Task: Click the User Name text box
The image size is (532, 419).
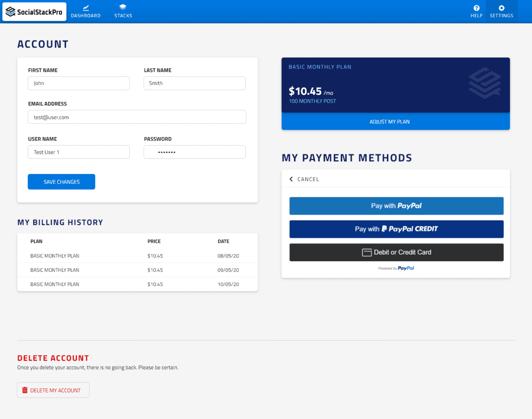Action: (79, 152)
